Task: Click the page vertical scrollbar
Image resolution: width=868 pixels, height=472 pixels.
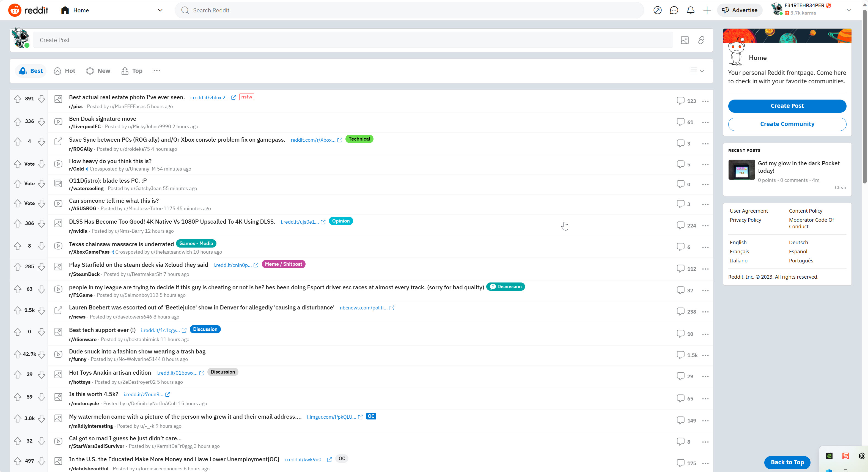Action: [864, 96]
